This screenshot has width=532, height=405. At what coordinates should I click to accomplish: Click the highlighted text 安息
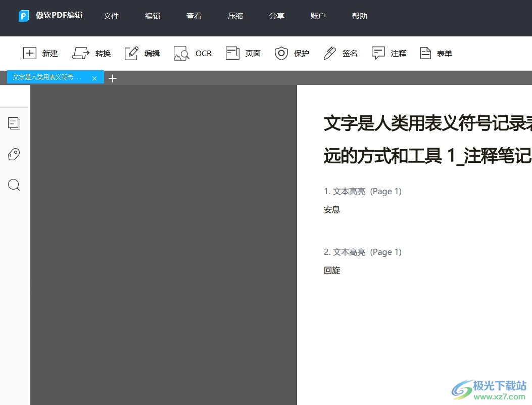coord(332,210)
